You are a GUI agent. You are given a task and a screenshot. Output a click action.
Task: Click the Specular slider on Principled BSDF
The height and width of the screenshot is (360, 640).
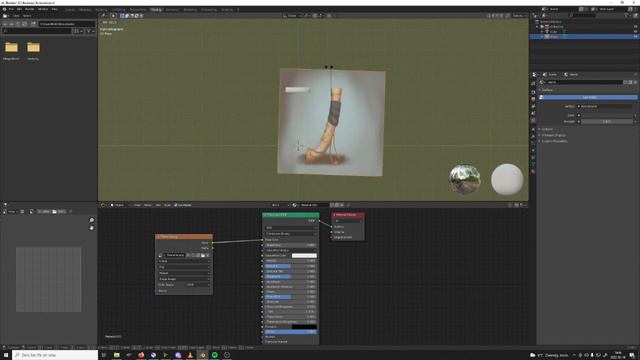[x=291, y=266]
